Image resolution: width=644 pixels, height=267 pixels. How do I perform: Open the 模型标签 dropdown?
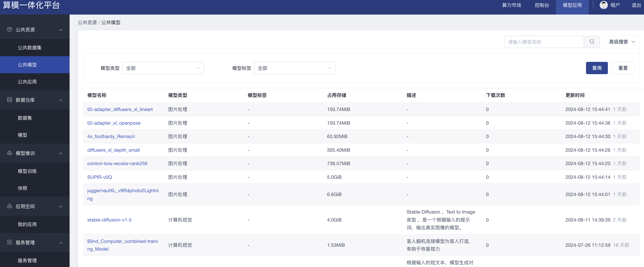[294, 68]
